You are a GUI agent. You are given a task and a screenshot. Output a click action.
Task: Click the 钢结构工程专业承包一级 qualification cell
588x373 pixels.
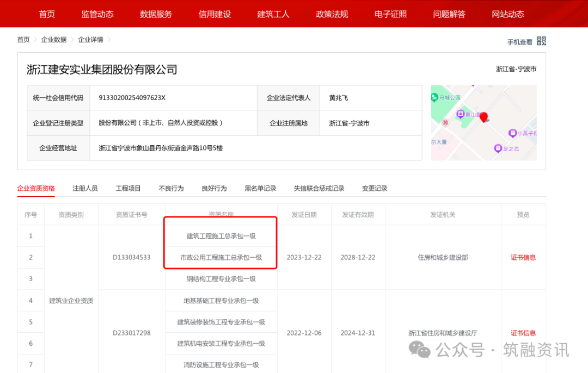coord(221,278)
